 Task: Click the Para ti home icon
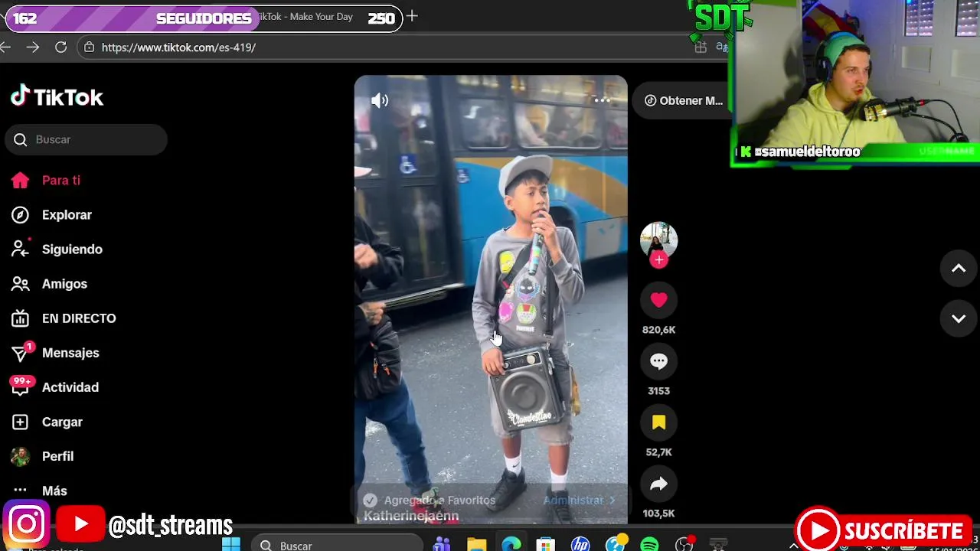(x=20, y=181)
